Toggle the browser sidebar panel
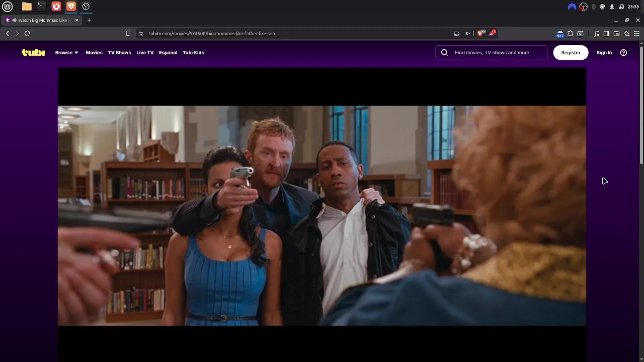This screenshot has width=644, height=362. coord(606,33)
